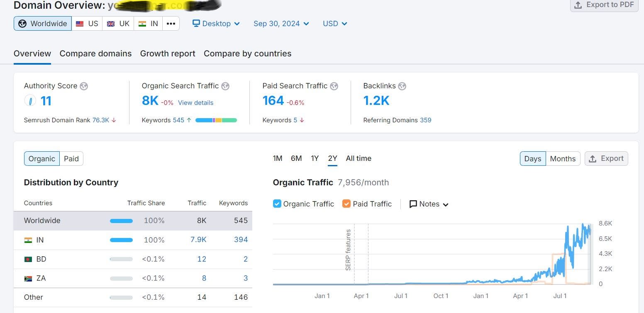The image size is (644, 313).
Task: Switch to the Compare domains tab
Action: pyautogui.click(x=95, y=53)
